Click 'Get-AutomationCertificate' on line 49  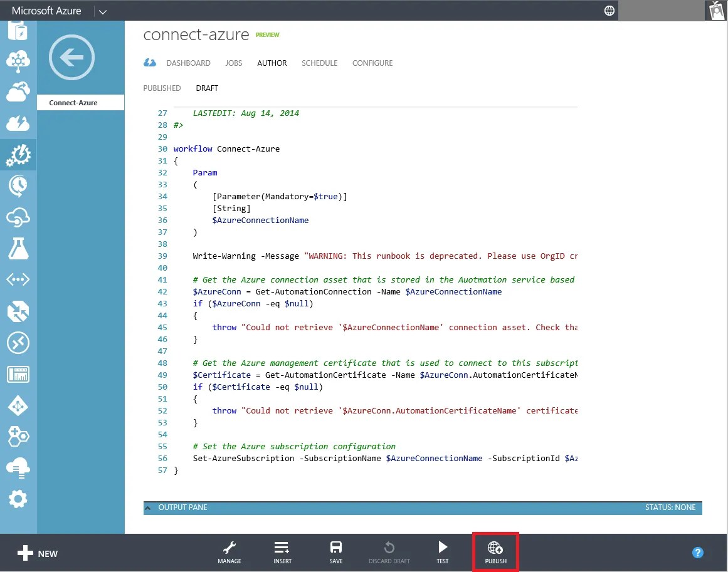click(x=325, y=375)
